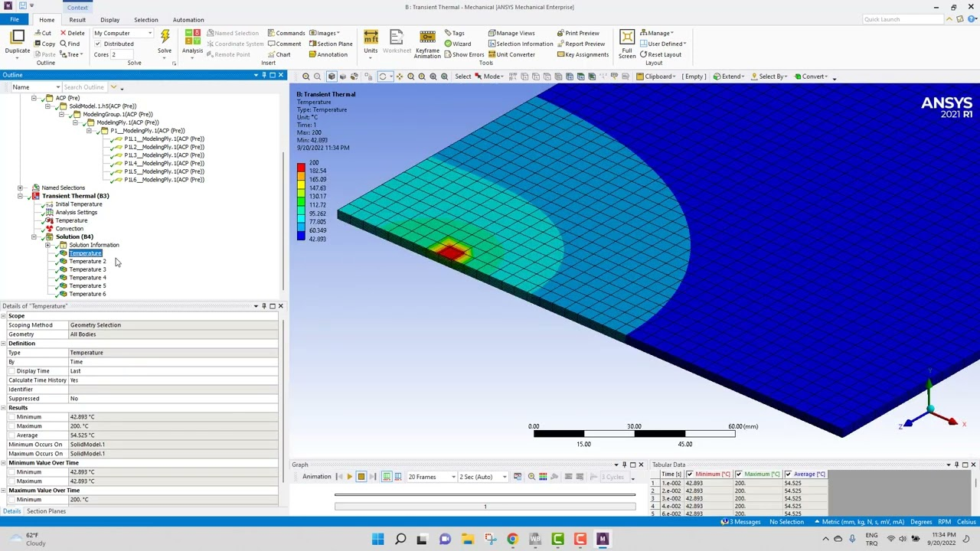Stop the animation playback
980x551 pixels.
coord(361,477)
